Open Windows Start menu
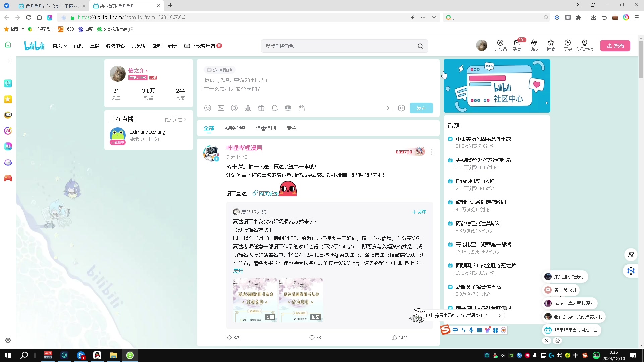This screenshot has width=644, height=362. (x=8, y=355)
